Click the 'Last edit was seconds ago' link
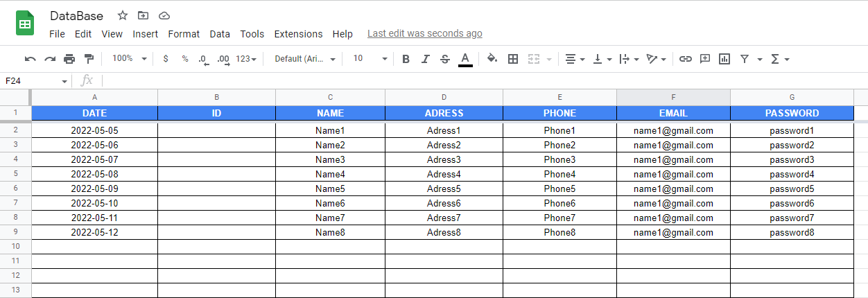Viewport: 868px width, 298px height. click(x=424, y=33)
